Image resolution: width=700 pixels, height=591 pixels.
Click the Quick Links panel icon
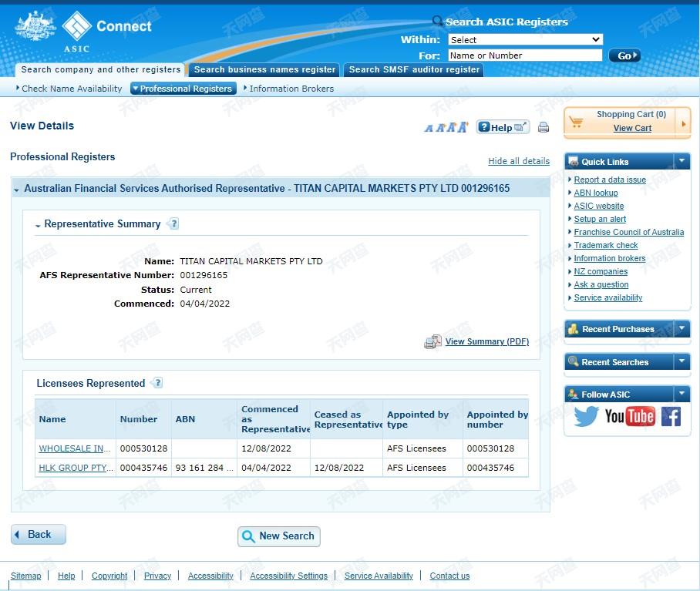[x=574, y=162]
